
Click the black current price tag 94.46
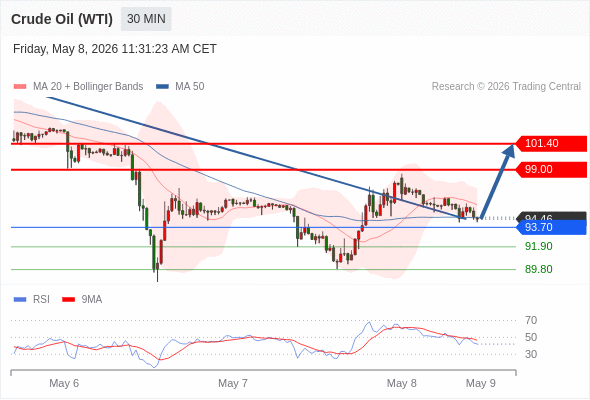pos(551,216)
